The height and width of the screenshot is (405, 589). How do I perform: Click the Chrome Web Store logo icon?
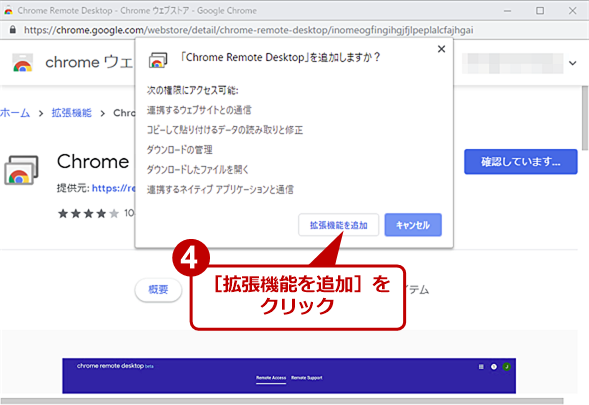tap(23, 62)
